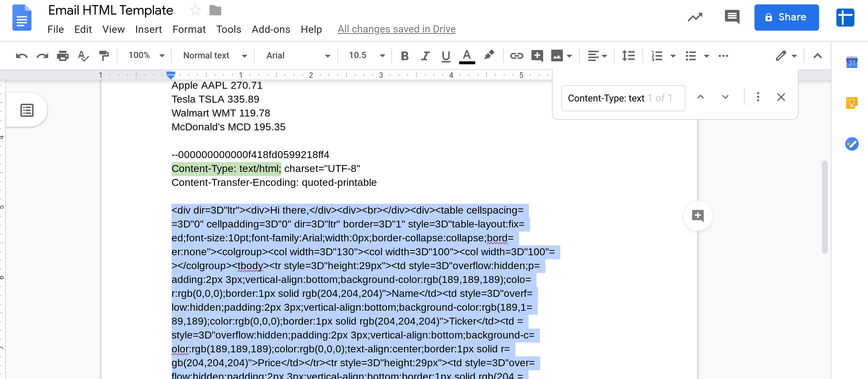Go to previous search result
This screenshot has height=379, width=868.
(700, 97)
